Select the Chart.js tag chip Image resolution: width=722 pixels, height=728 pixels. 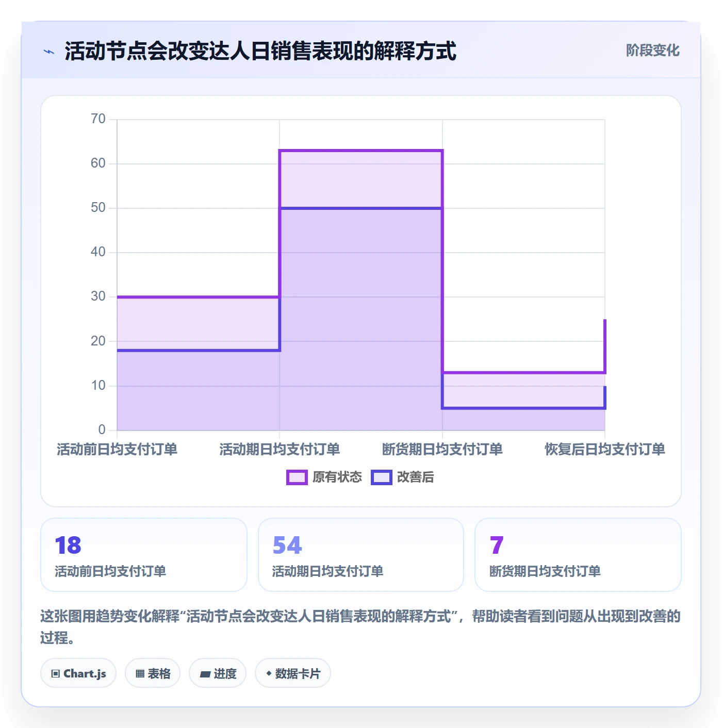coord(78,673)
